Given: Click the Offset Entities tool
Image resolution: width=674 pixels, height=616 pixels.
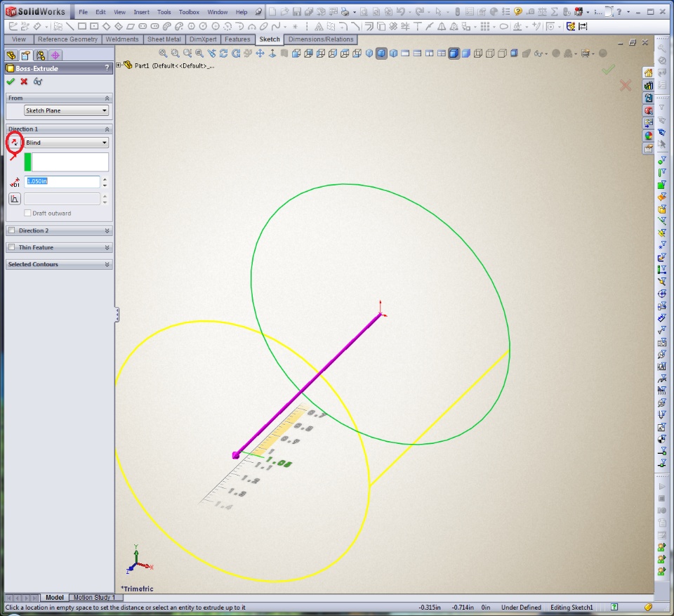Looking at the screenshot, I should [x=369, y=27].
